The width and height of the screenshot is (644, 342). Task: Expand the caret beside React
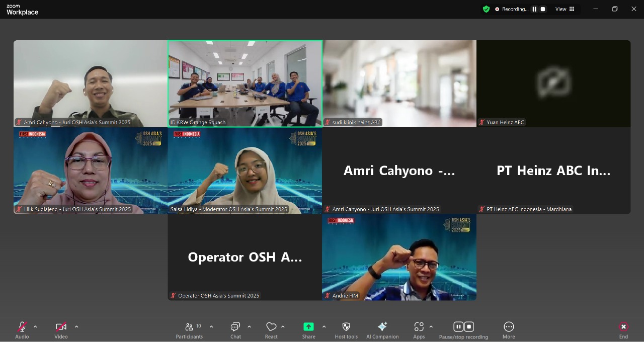283,327
